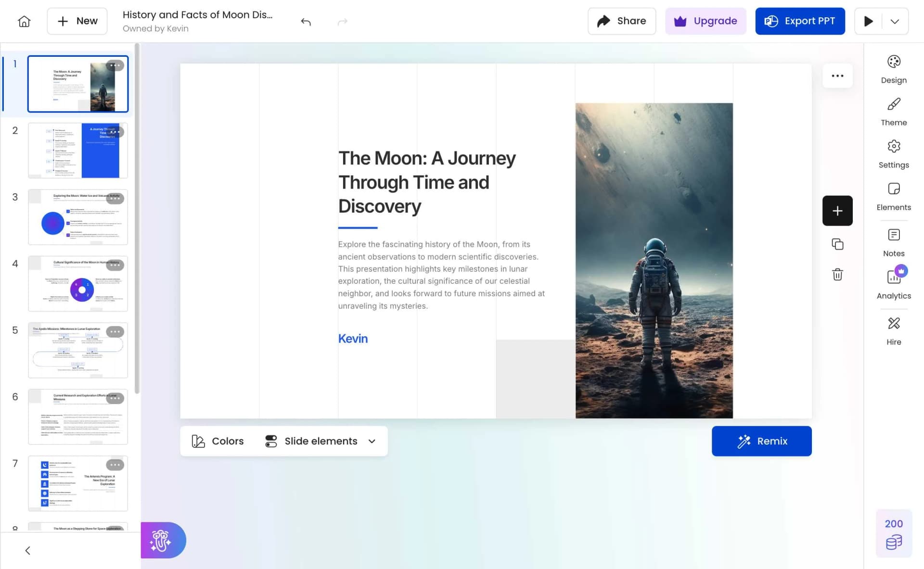This screenshot has height=569, width=924.
Task: Delete the slide with the trash icon
Action: click(x=837, y=275)
